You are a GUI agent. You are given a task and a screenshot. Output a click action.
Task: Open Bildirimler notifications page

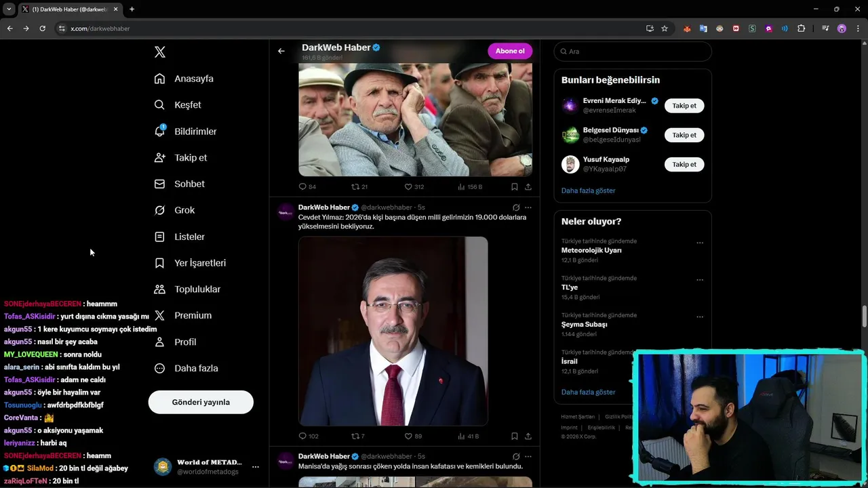coord(185,131)
